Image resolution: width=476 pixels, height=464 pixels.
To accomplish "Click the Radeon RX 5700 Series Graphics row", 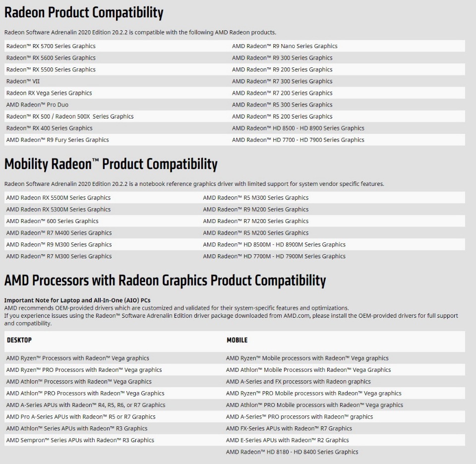I will [x=51, y=46].
